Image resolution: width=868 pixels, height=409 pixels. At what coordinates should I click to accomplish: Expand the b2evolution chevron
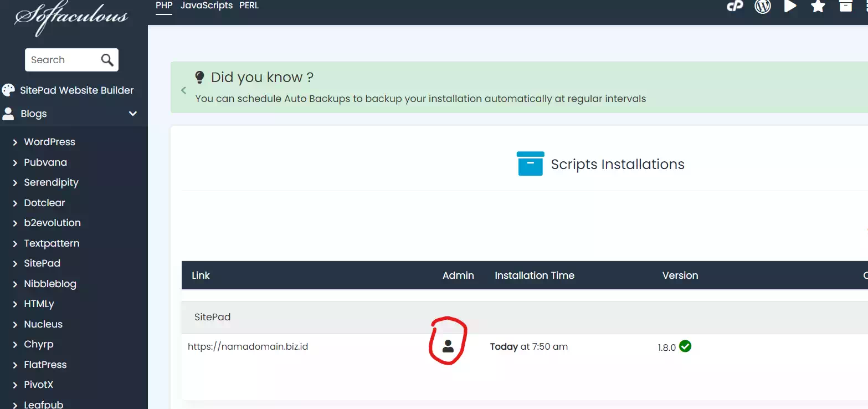(x=16, y=223)
